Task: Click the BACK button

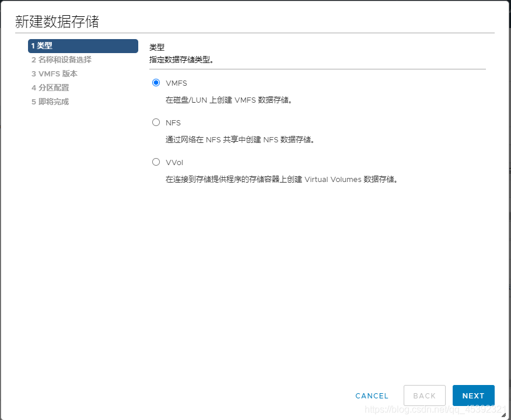Action: (x=424, y=395)
